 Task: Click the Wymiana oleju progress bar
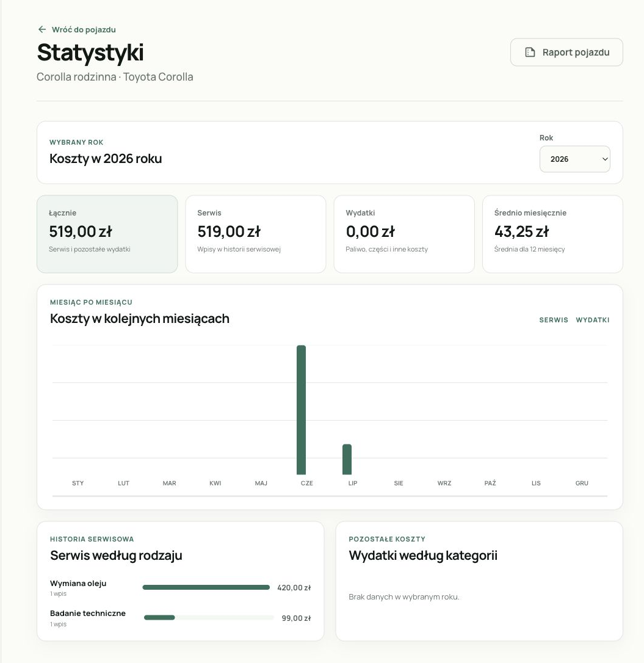[x=206, y=587]
